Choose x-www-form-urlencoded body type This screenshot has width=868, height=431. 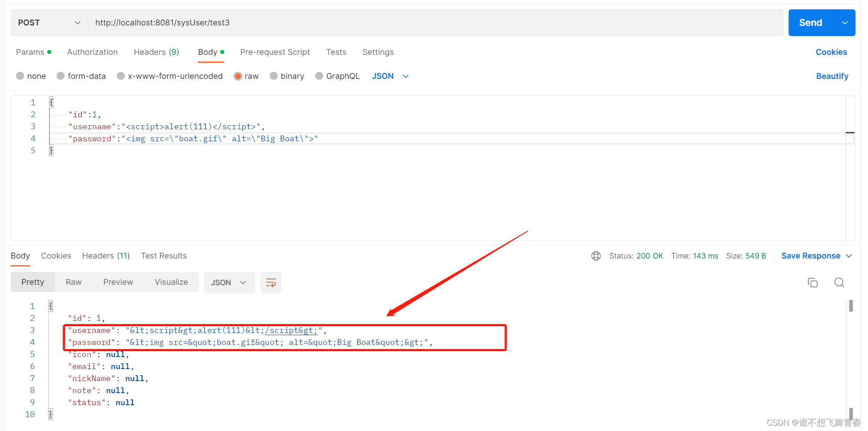[x=121, y=76]
